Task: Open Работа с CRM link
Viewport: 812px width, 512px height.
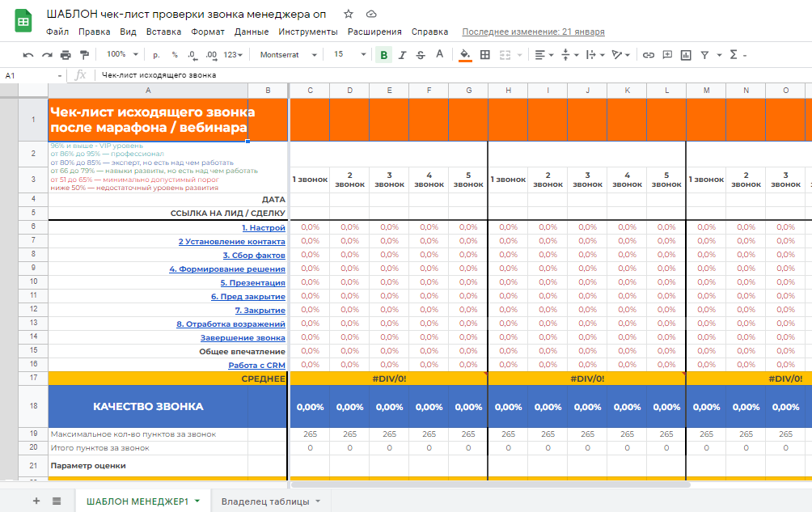Action: tap(257, 365)
